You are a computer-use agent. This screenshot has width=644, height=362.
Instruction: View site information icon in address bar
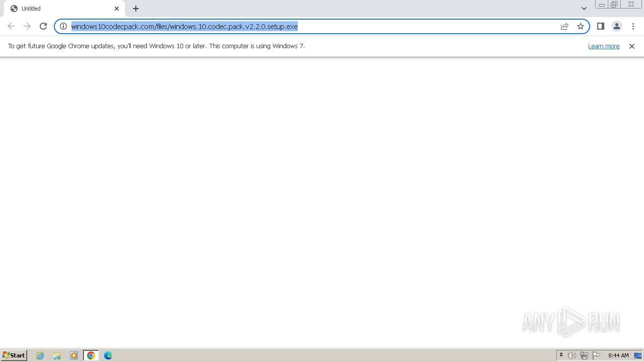[63, 26]
